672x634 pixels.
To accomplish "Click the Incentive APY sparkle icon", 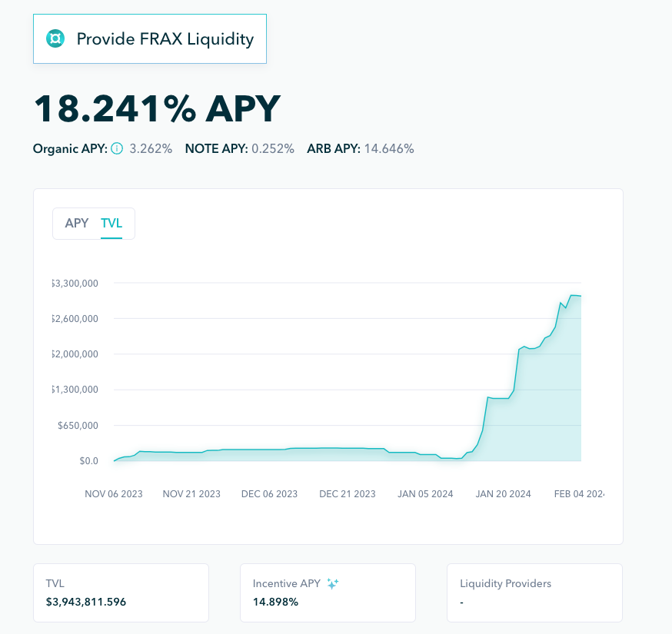I will [x=332, y=584].
